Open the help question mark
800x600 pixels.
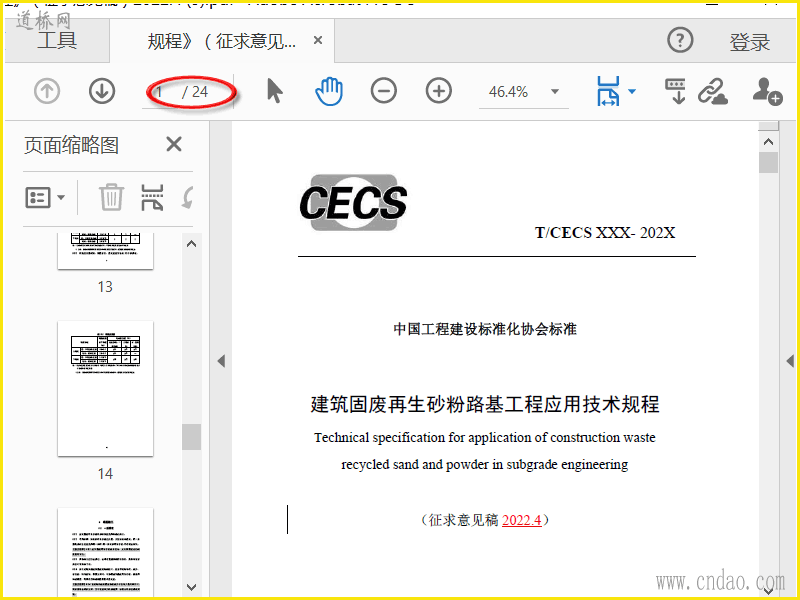click(680, 40)
